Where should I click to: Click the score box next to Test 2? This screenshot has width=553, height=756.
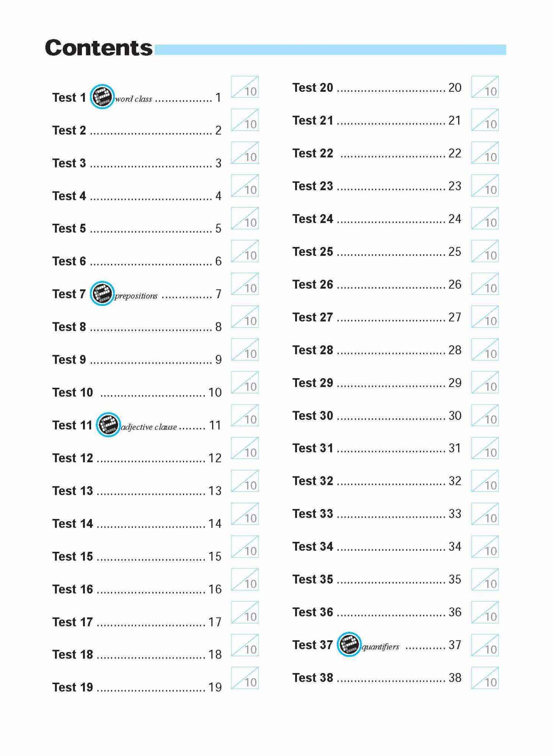pos(245,120)
